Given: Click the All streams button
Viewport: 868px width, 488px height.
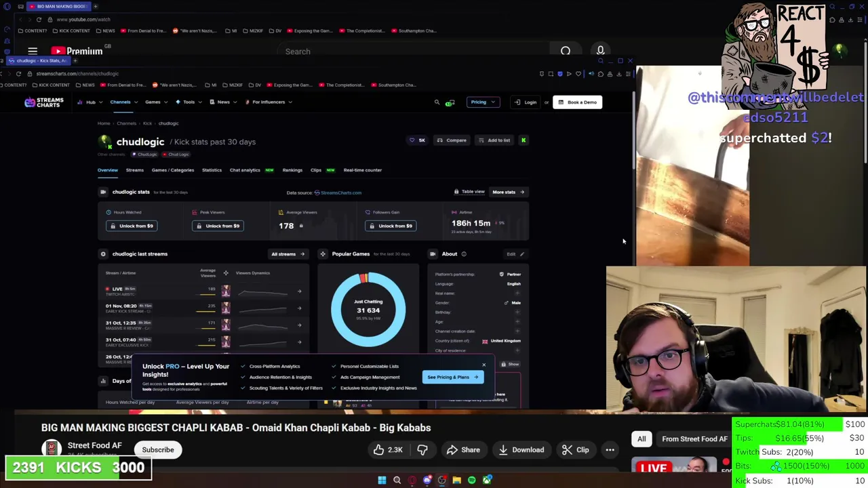Looking at the screenshot, I should coord(288,254).
